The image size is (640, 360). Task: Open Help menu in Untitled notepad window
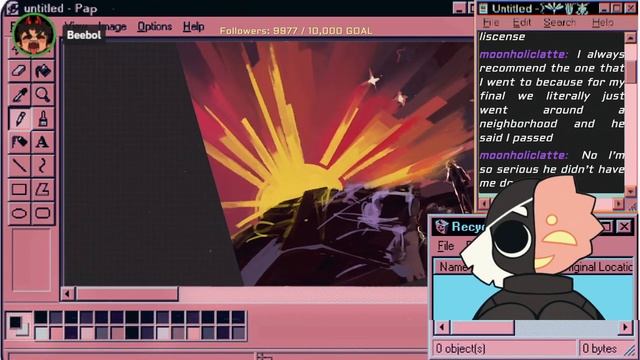point(603,22)
